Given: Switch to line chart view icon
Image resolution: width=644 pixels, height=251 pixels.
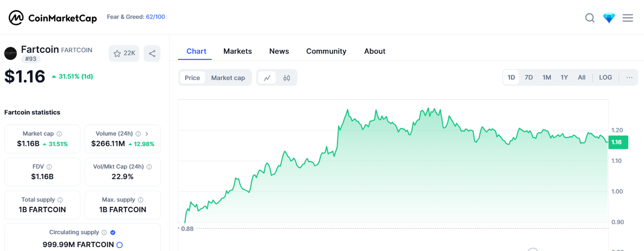Looking at the screenshot, I should coord(267,77).
